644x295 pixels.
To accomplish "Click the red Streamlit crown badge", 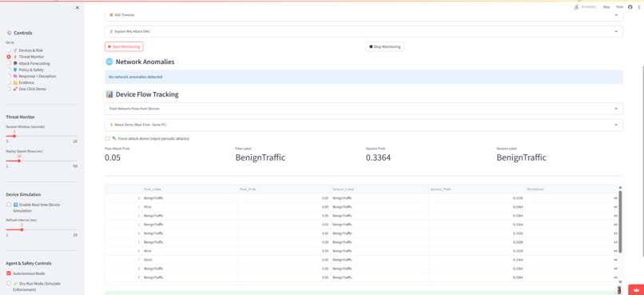I will (637, 289).
